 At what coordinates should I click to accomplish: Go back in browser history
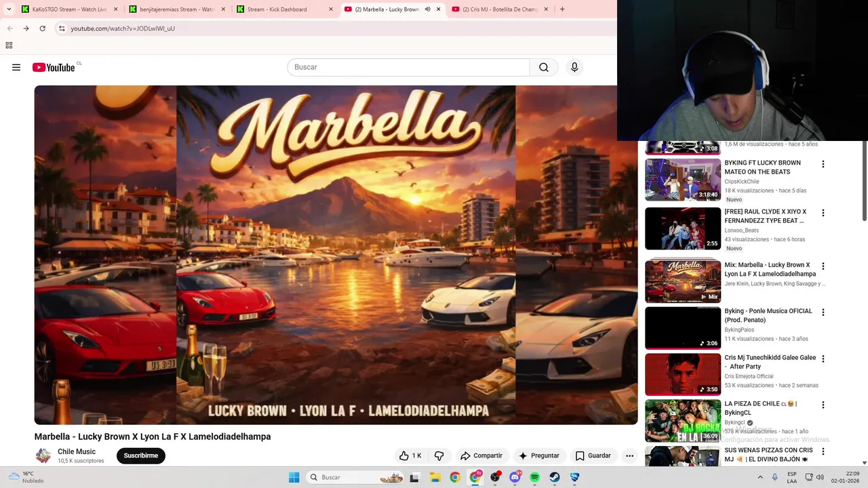pos(9,28)
